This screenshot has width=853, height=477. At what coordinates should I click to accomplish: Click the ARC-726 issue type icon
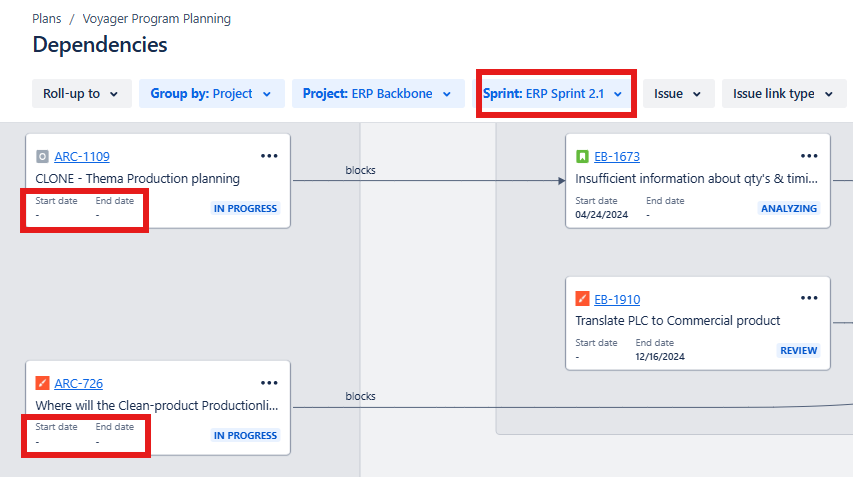coord(42,383)
